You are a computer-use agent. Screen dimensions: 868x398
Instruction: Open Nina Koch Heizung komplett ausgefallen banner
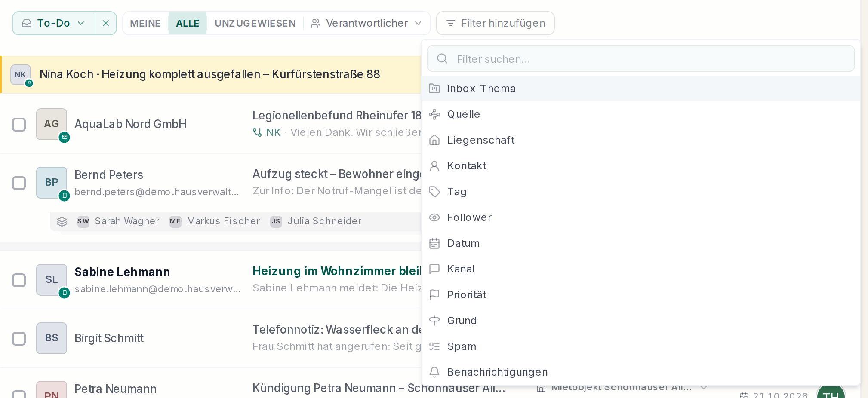(210, 75)
